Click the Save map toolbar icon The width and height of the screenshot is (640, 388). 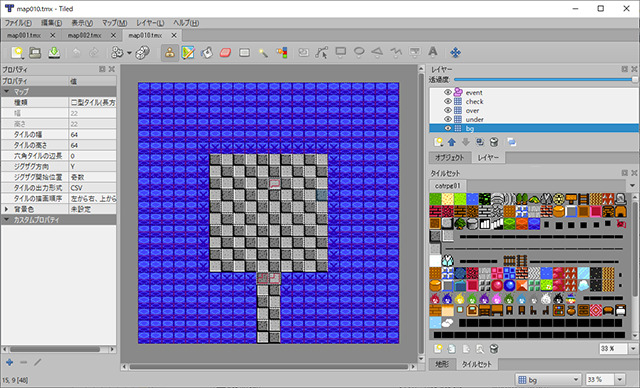(54, 53)
